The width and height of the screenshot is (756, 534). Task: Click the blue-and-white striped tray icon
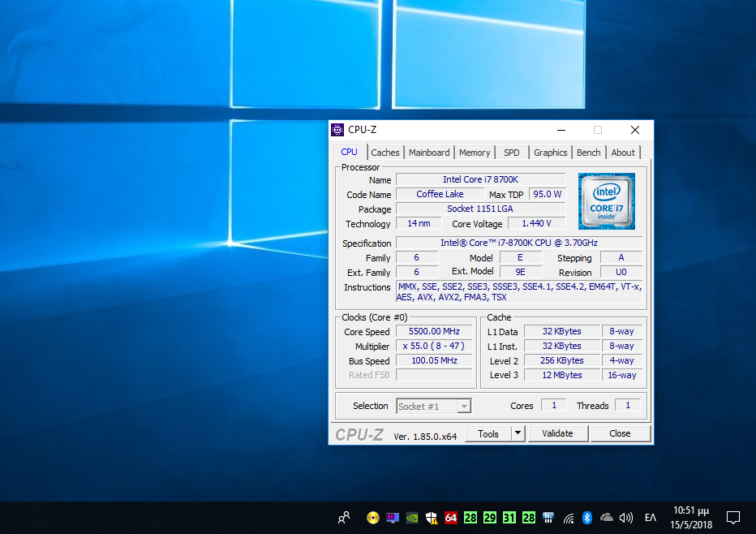click(x=548, y=518)
